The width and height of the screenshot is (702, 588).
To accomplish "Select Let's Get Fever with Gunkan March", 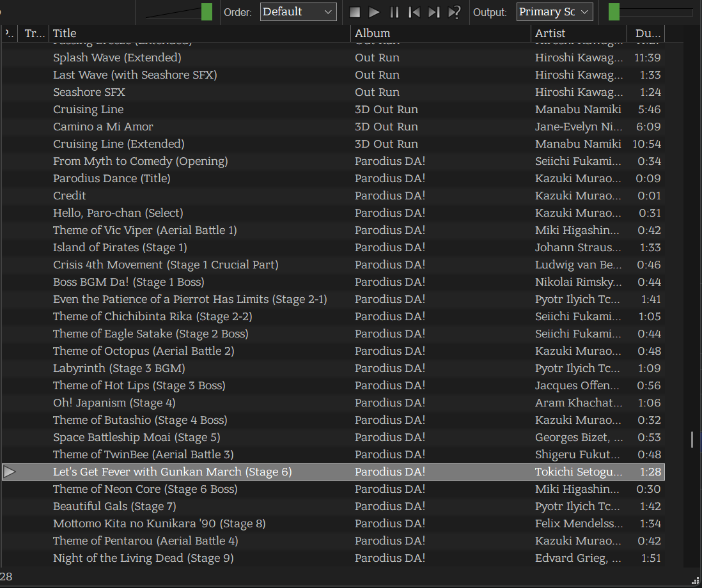I will tap(173, 472).
